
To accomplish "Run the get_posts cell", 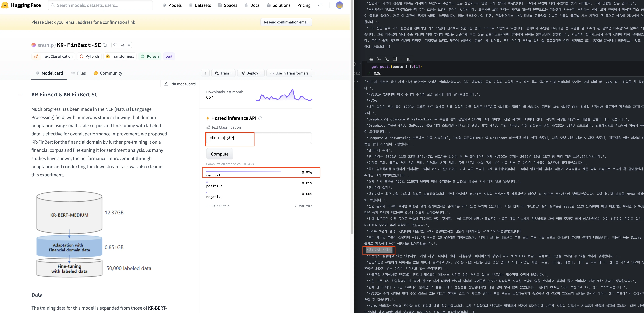I will [x=355, y=64].
